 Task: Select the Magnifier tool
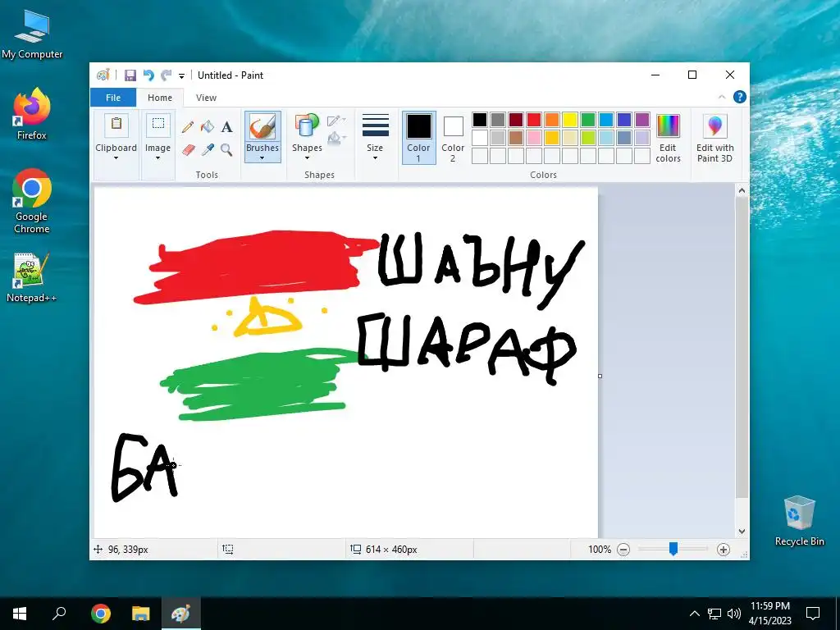[226, 150]
